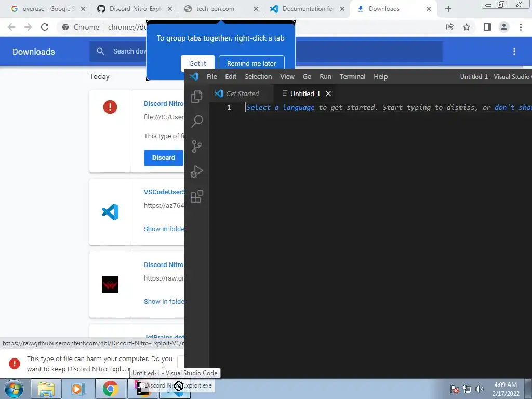Close the Downloads tab
532x399 pixels.
(x=429, y=9)
